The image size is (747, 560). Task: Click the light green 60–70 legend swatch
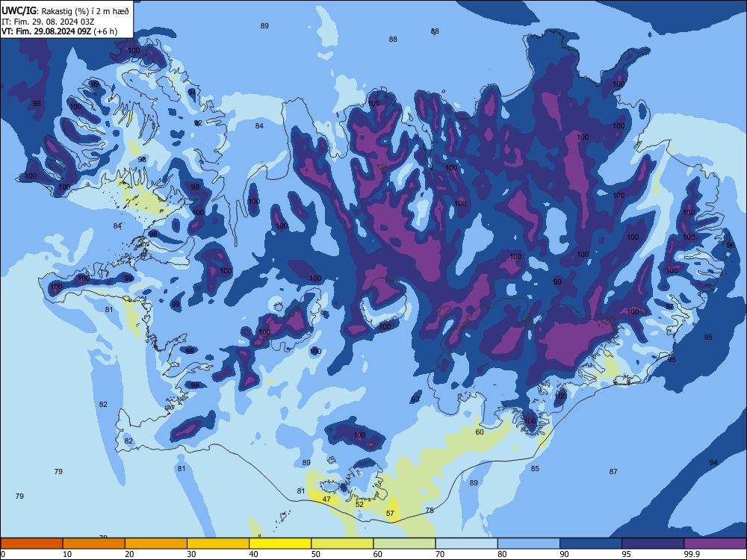(404, 544)
